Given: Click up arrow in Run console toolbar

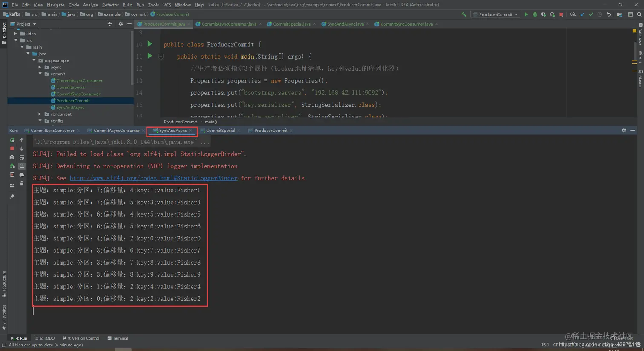Looking at the screenshot, I should pos(22,140).
